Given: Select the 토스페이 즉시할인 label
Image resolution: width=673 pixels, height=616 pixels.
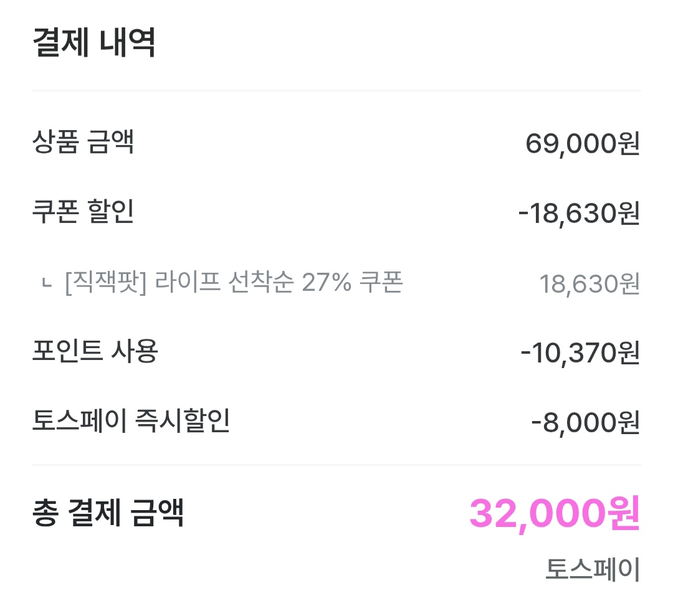Looking at the screenshot, I should (x=131, y=422).
